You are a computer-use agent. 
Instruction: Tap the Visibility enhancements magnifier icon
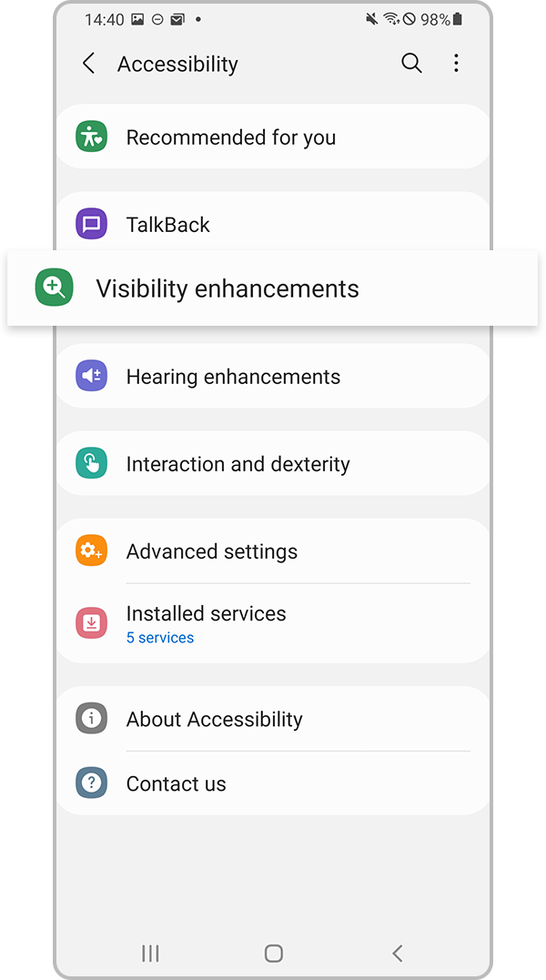[x=54, y=288]
